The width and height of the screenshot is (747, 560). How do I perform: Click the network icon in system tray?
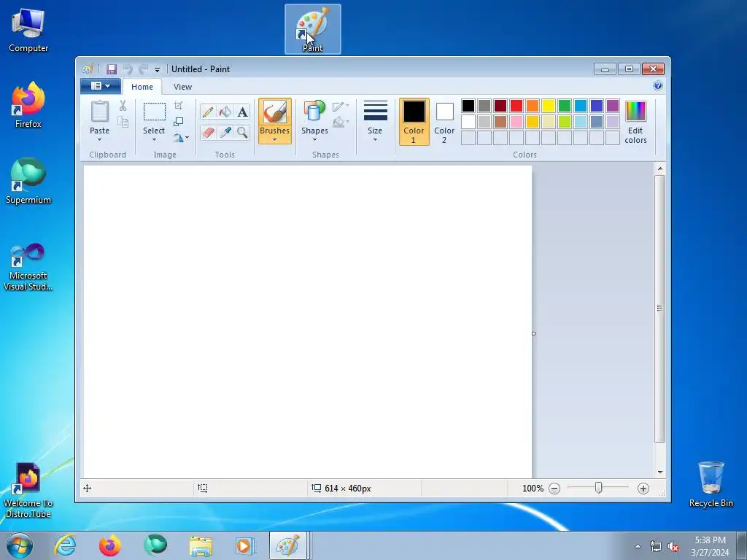[656, 546]
